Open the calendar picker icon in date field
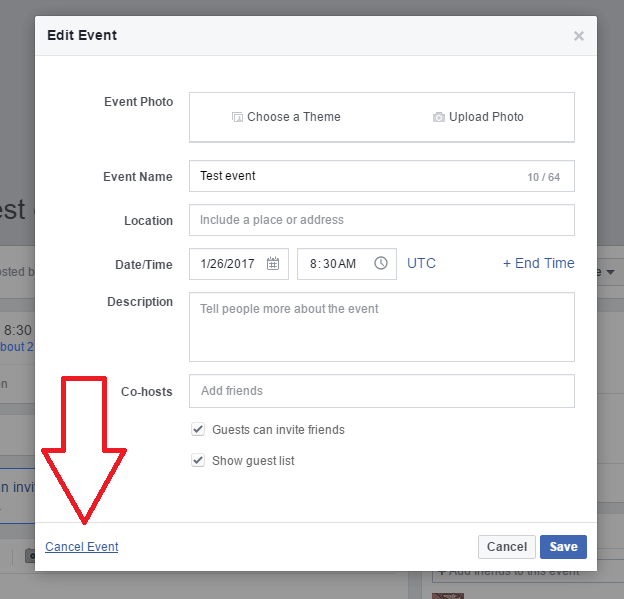This screenshot has width=624, height=599. pos(273,264)
